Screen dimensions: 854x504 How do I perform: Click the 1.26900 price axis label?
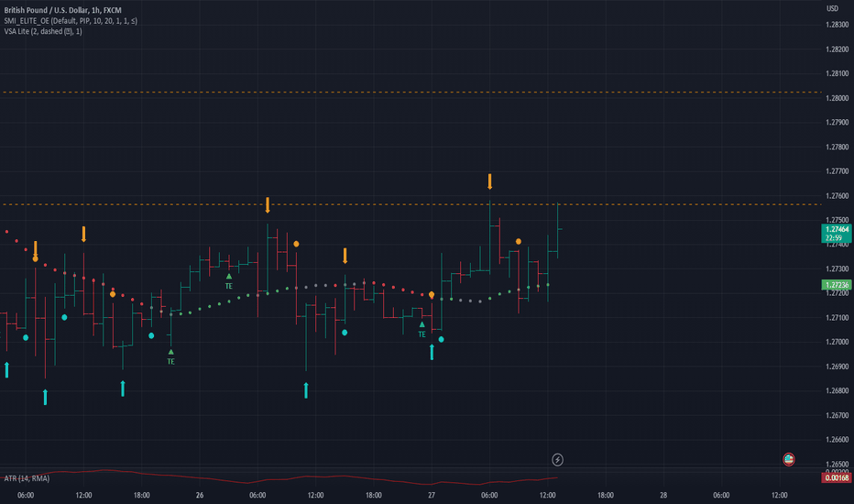(x=838, y=367)
